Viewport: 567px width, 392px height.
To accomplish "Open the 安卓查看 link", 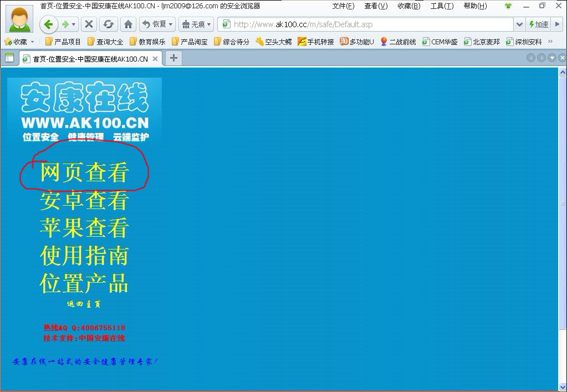I will pyautogui.click(x=84, y=200).
